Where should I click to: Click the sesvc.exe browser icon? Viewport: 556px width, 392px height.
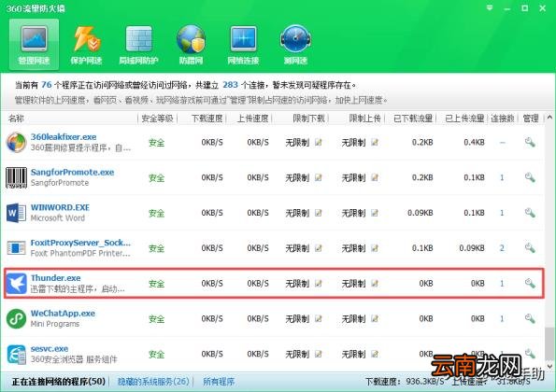click(x=16, y=354)
